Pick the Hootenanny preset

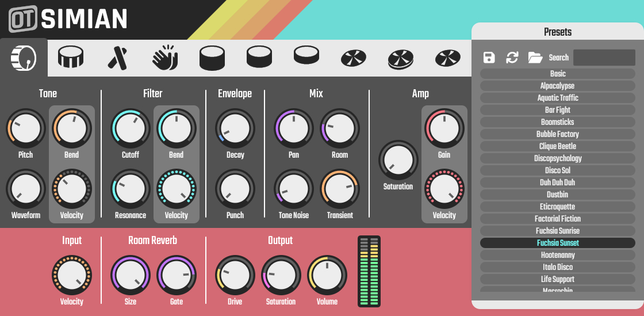[x=558, y=255]
